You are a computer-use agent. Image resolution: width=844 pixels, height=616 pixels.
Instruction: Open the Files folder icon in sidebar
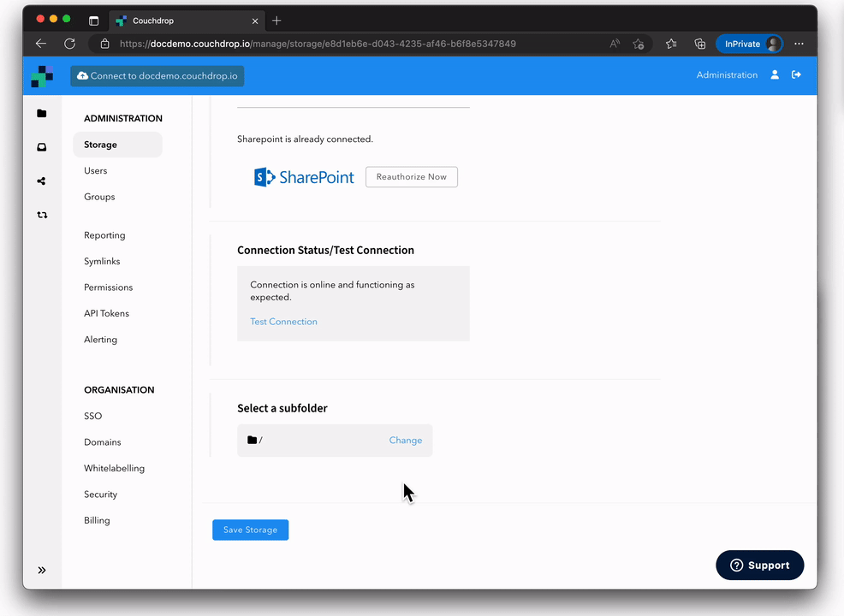pyautogui.click(x=41, y=113)
